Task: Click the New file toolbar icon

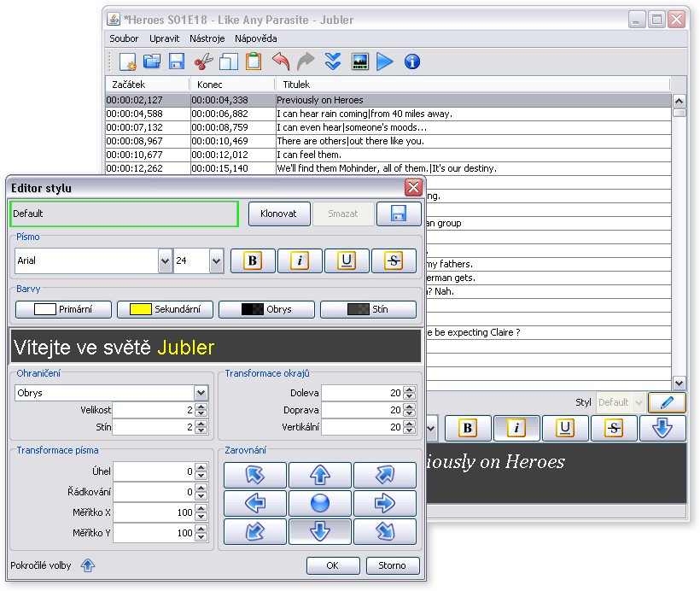Action: point(128,61)
